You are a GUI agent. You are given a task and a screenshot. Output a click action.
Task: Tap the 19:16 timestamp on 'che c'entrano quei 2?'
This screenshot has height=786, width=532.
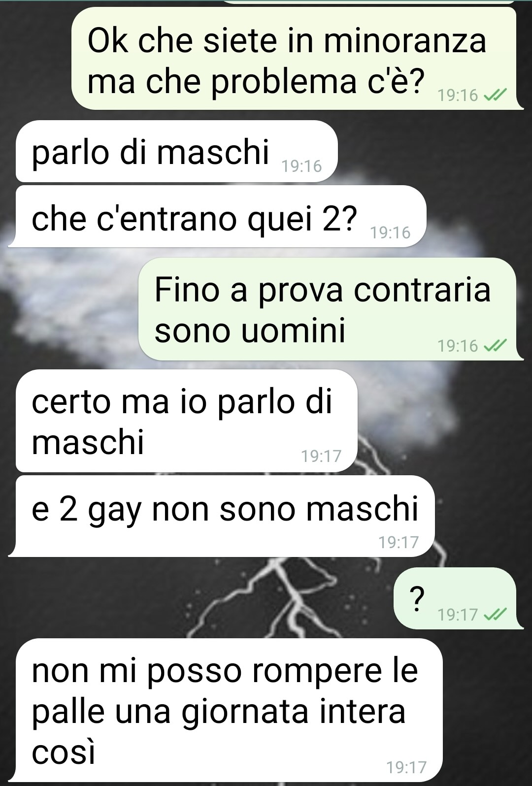(390, 232)
